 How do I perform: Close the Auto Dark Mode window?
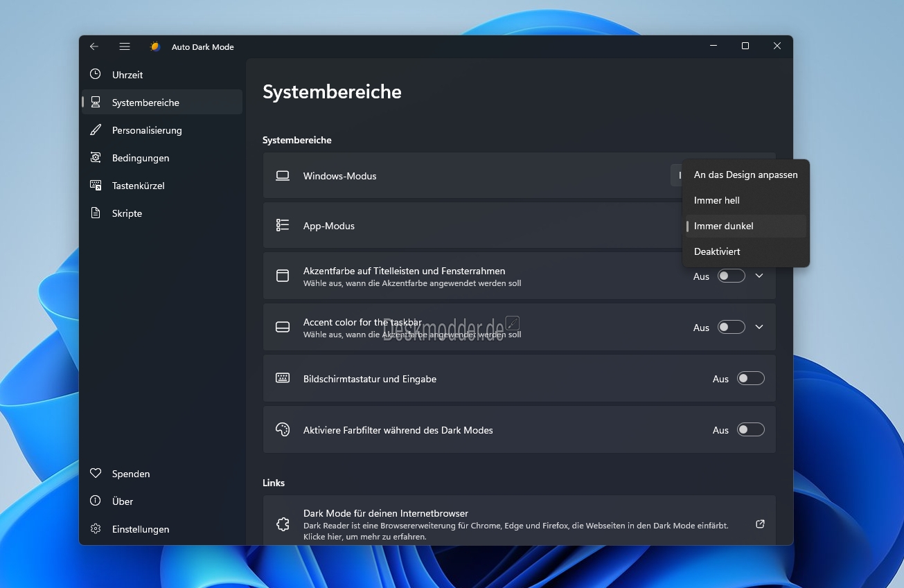pyautogui.click(x=777, y=46)
